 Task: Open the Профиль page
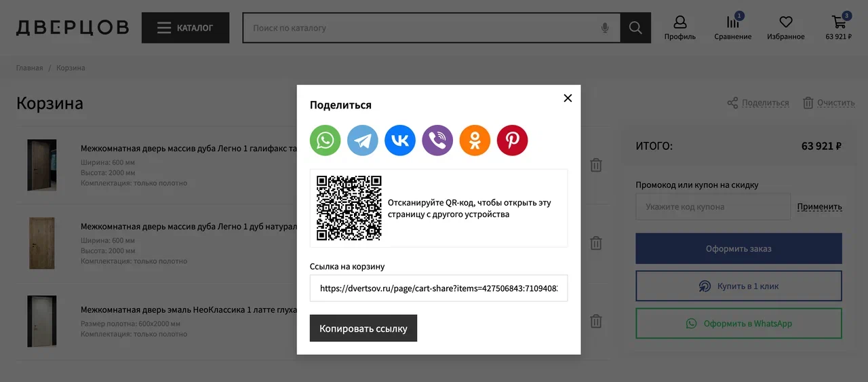679,28
